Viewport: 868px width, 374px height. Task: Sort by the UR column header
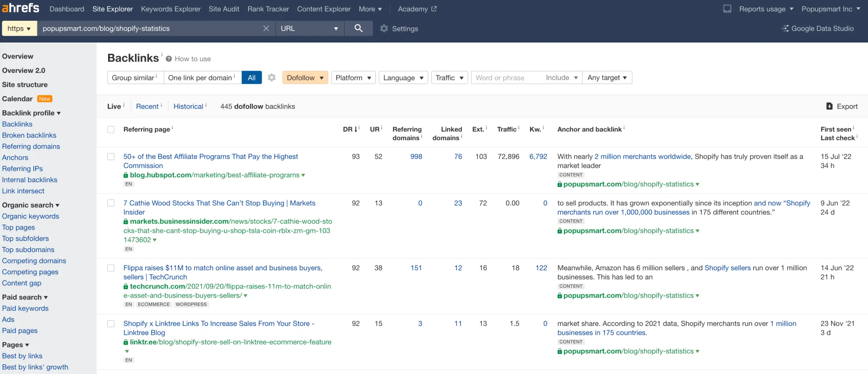[x=375, y=129]
